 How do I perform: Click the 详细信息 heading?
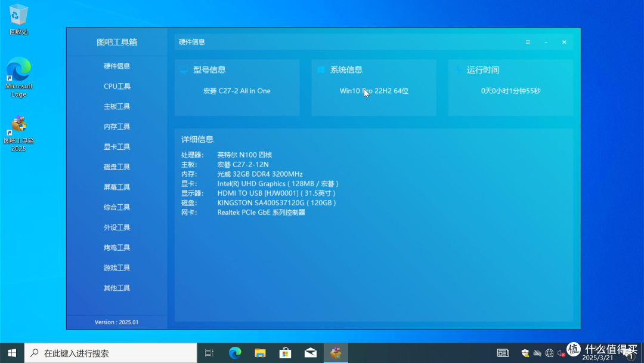197,139
